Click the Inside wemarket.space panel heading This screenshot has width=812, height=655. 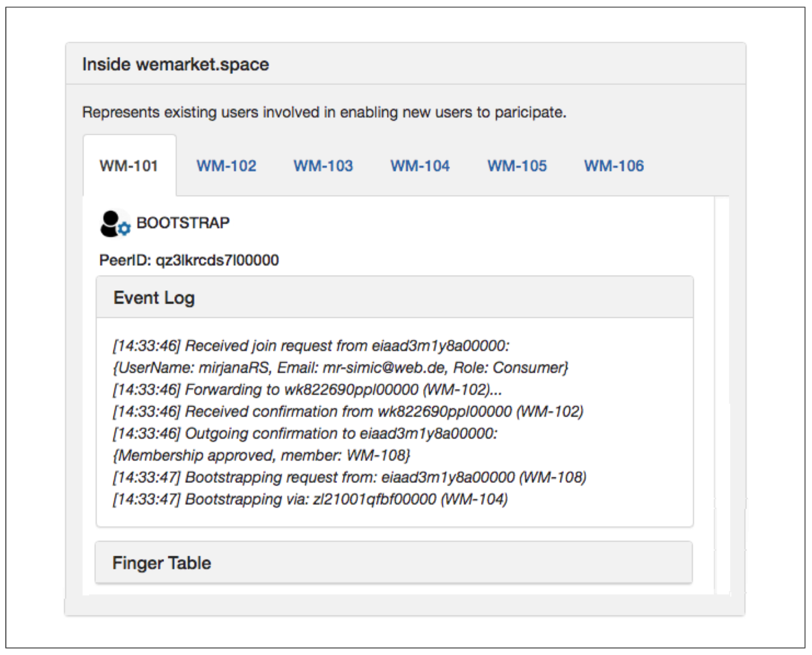176,65
